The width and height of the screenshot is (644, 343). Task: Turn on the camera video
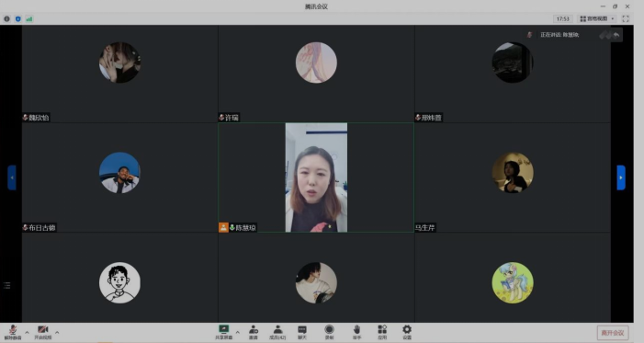(x=42, y=332)
